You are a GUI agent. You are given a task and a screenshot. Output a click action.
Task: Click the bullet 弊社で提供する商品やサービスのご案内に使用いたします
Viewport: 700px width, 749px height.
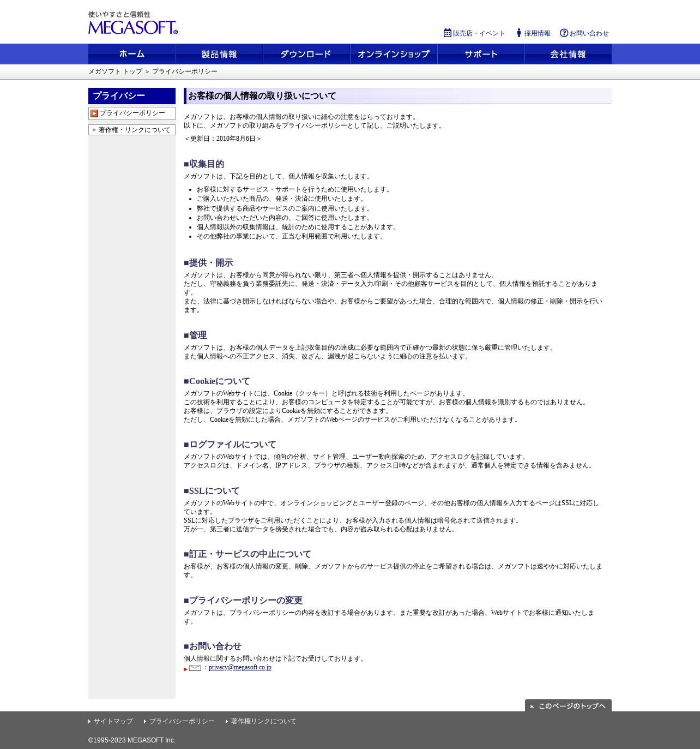pos(285,208)
